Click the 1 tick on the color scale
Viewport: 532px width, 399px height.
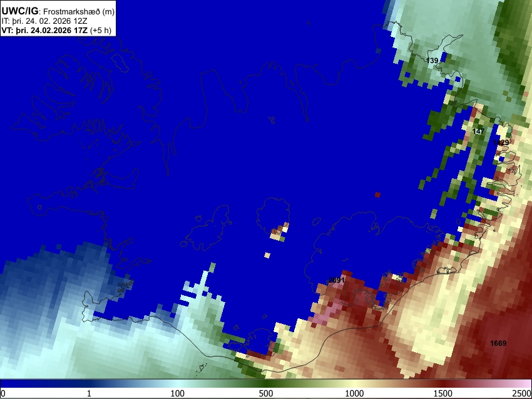(x=89, y=393)
